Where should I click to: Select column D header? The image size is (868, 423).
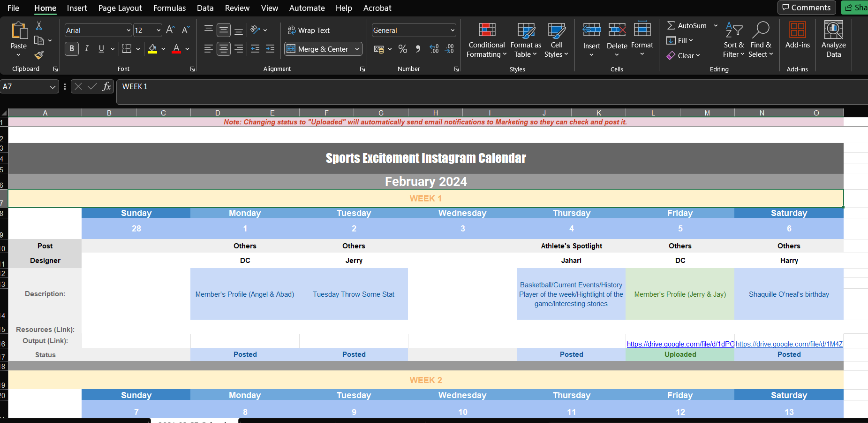coord(218,113)
